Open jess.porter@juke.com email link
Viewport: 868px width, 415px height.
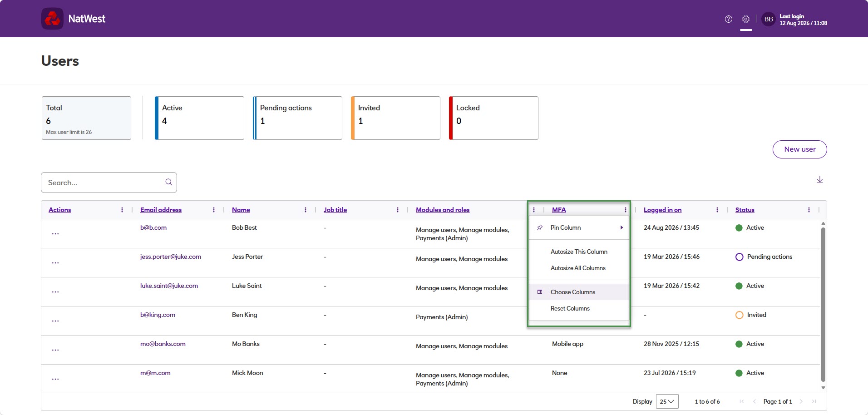tap(171, 257)
